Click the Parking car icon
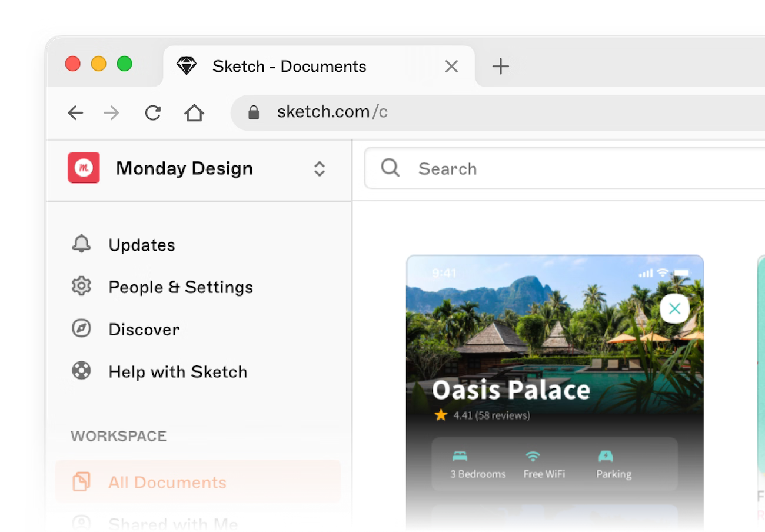The height and width of the screenshot is (532, 765). coord(606,456)
